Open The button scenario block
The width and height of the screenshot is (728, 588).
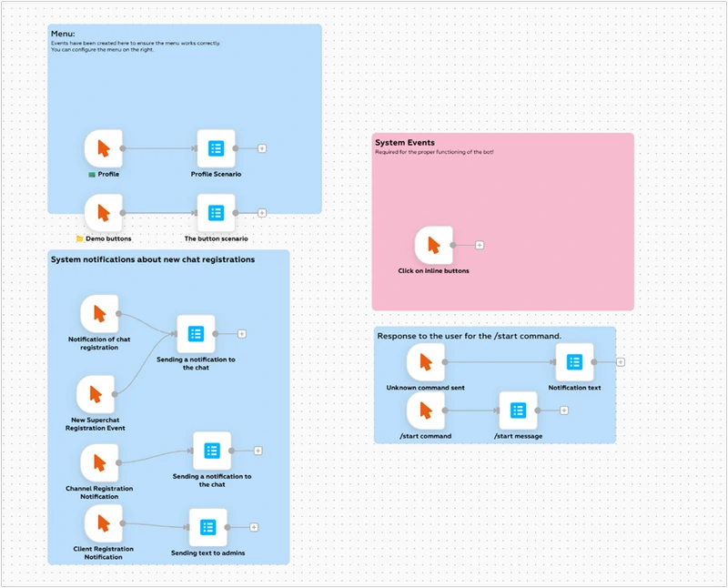click(x=216, y=212)
